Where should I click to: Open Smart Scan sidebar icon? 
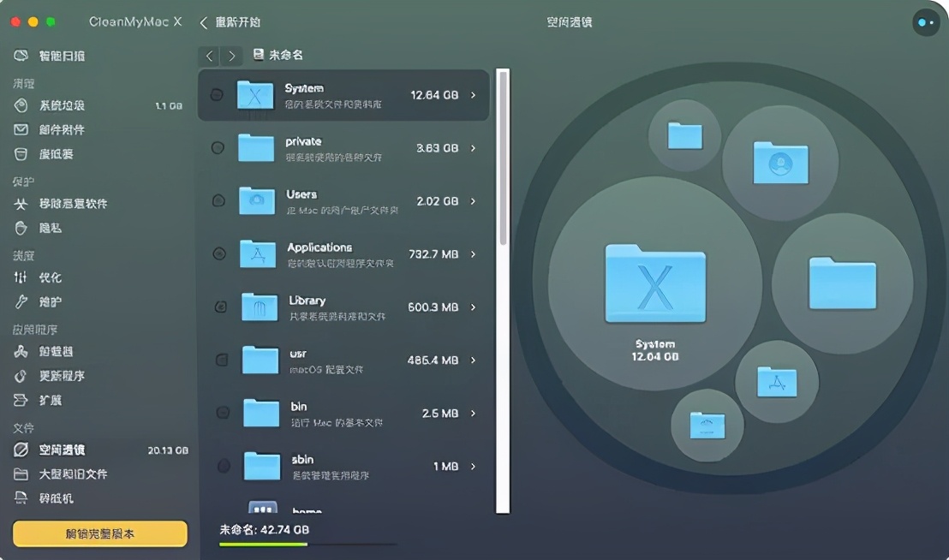[x=21, y=56]
